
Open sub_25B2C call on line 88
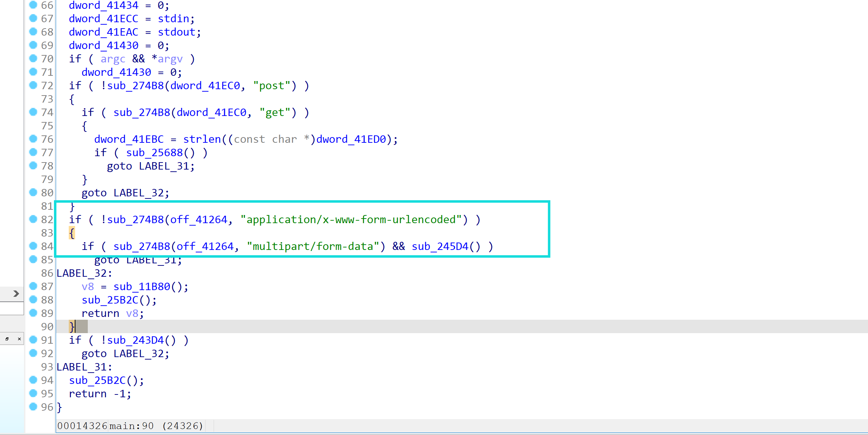(110, 300)
